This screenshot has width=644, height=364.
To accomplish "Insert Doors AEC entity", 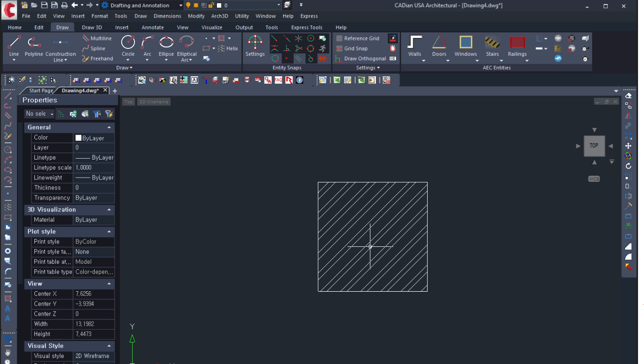I will (439, 46).
